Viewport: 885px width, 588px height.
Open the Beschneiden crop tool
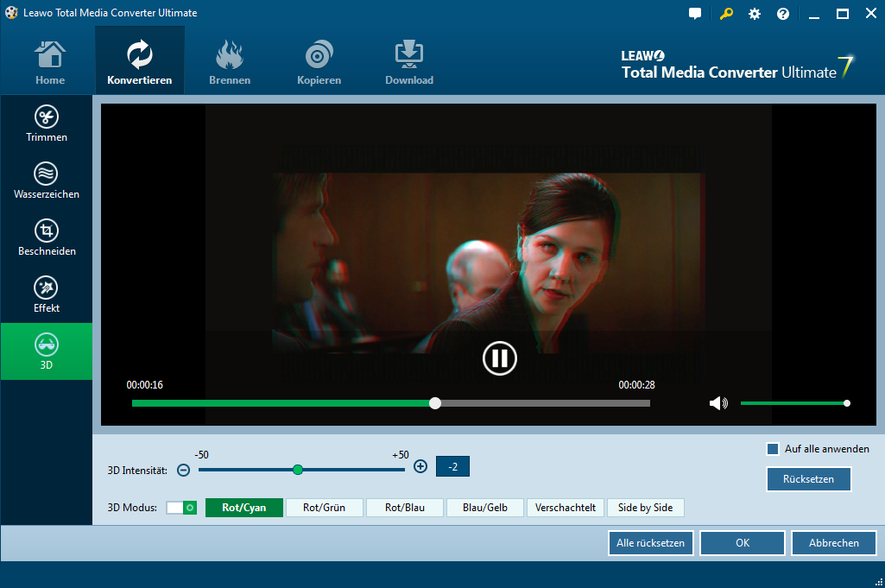[46, 238]
